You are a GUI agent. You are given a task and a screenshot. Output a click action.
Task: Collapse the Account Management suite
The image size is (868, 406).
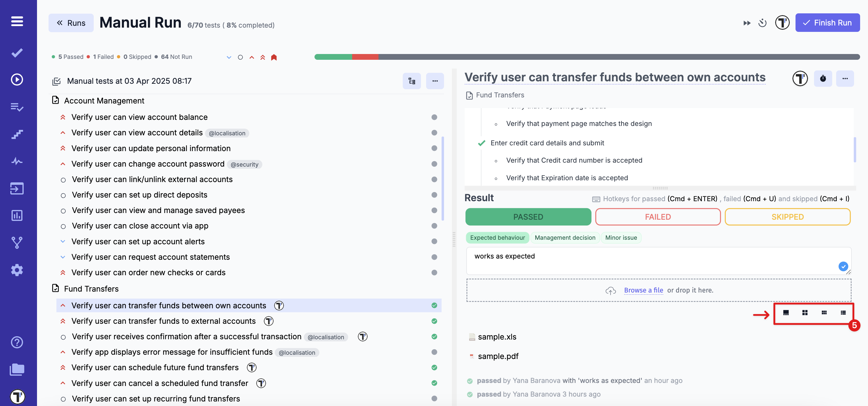[104, 101]
